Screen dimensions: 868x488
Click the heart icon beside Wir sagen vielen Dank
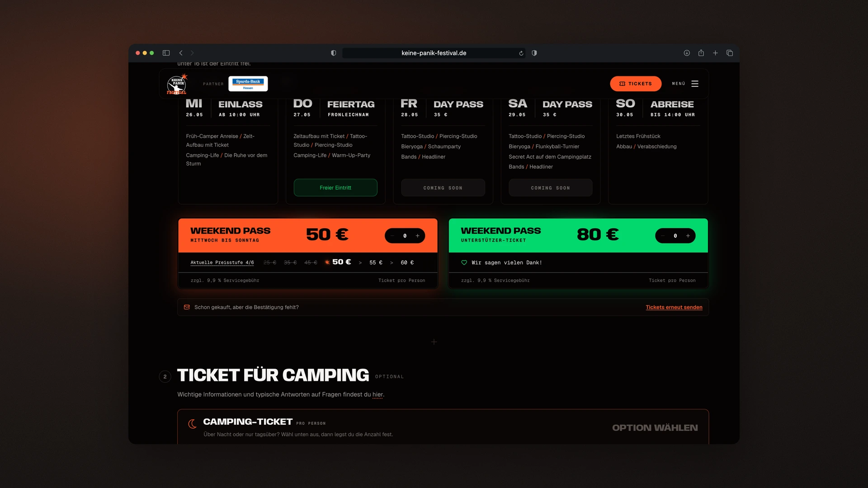point(464,263)
